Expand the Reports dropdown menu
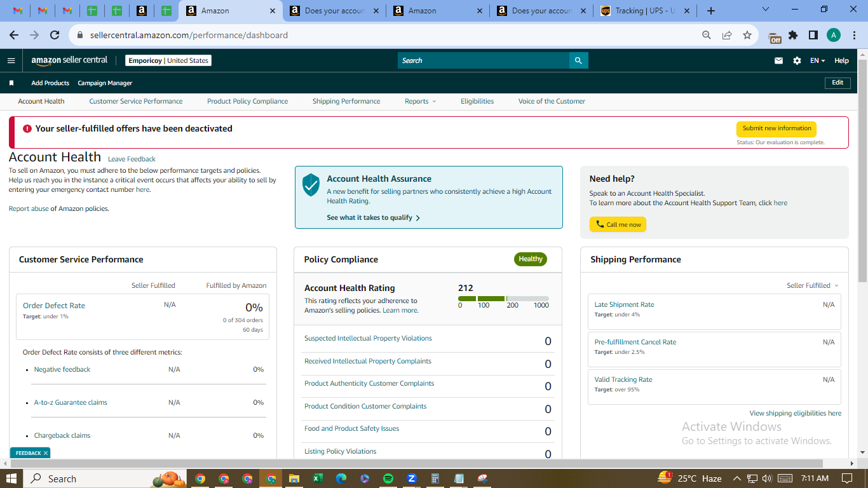Image resolution: width=868 pixels, height=488 pixels. click(421, 102)
